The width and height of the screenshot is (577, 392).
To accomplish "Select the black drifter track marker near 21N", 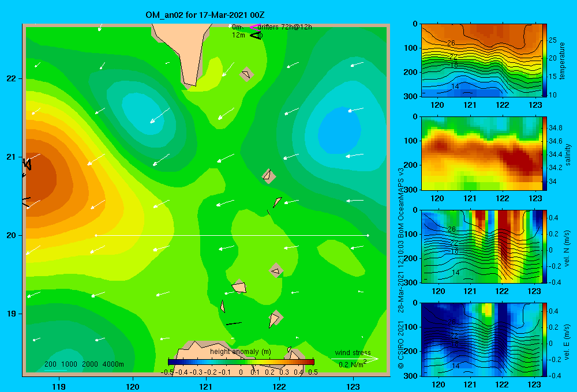I will click(x=27, y=164).
